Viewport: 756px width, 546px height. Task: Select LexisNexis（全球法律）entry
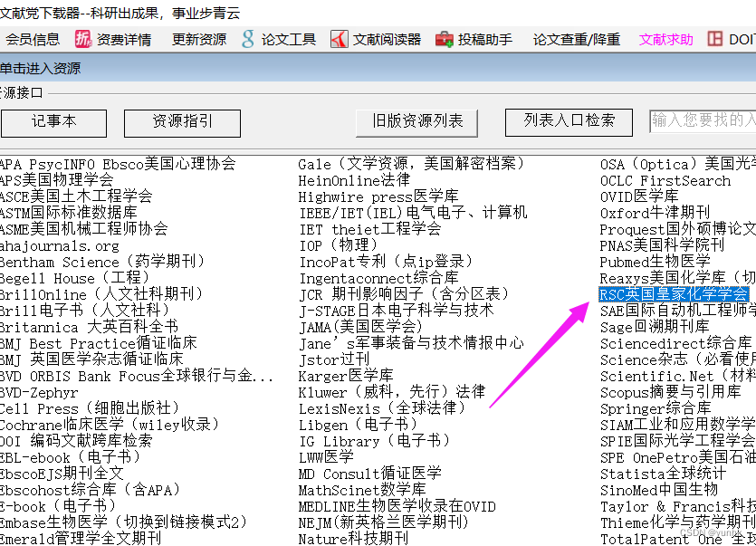pos(382,408)
